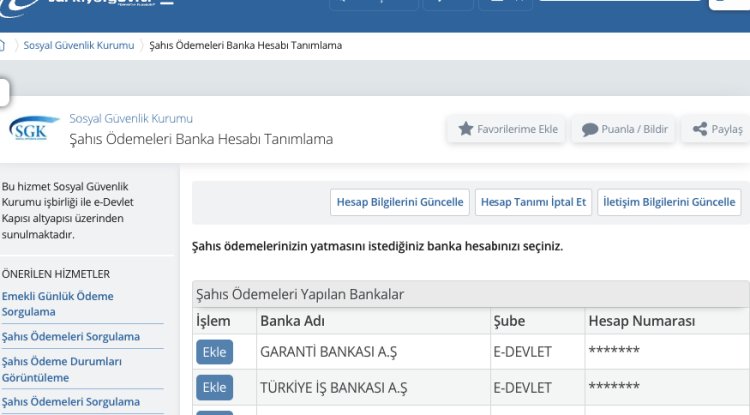Click the Şube column header
Image resolution: width=750 pixels, height=415 pixels.
(x=537, y=321)
